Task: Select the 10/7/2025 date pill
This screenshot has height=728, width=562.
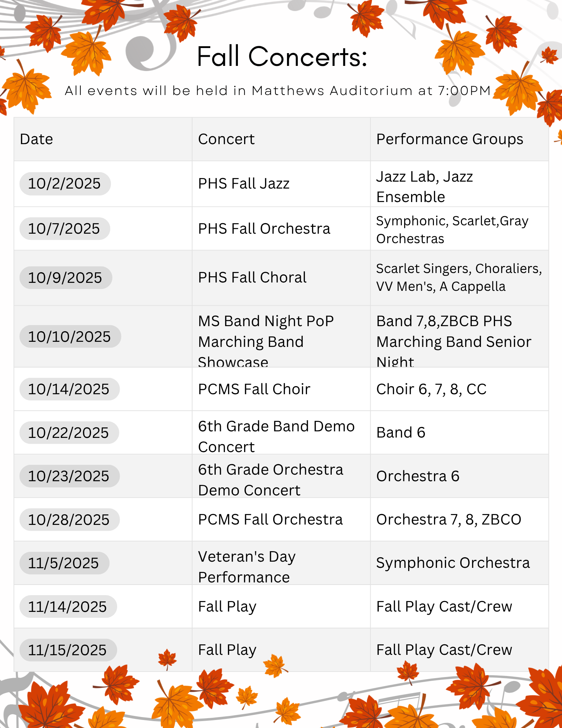Action: [x=64, y=229]
